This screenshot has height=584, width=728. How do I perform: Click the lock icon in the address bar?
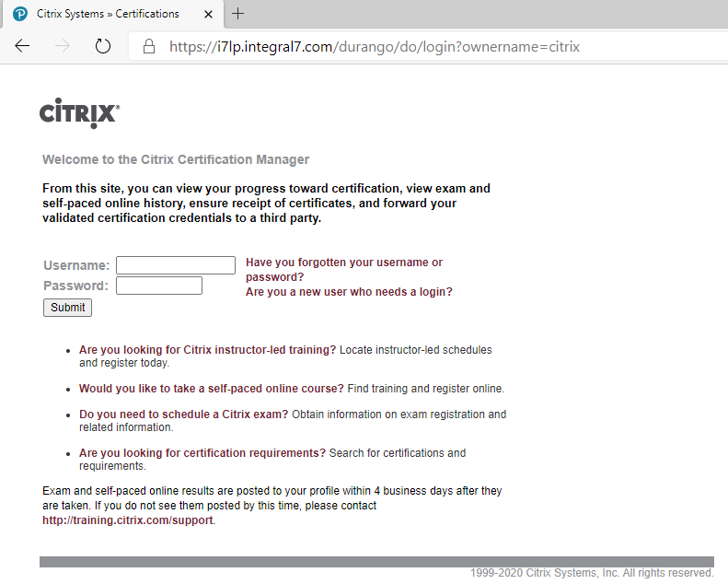click(x=148, y=46)
